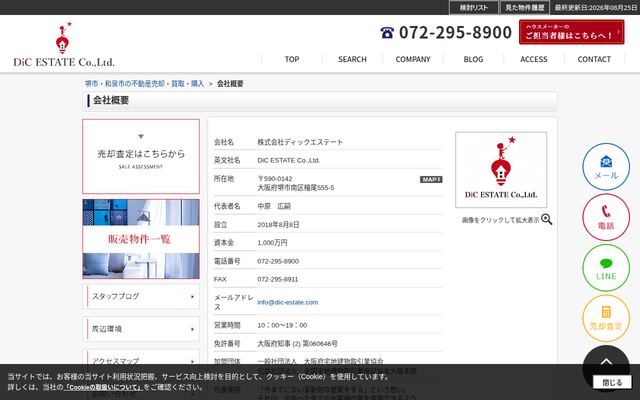Click the magnifier zoom icon under company logo

click(547, 220)
